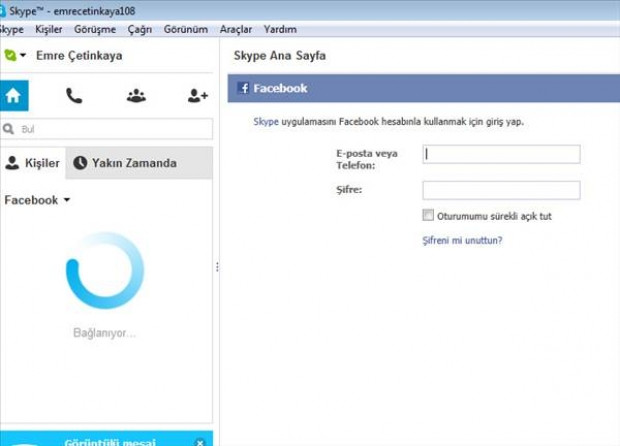Click the 'Bağlanıyor...' status text

104,333
